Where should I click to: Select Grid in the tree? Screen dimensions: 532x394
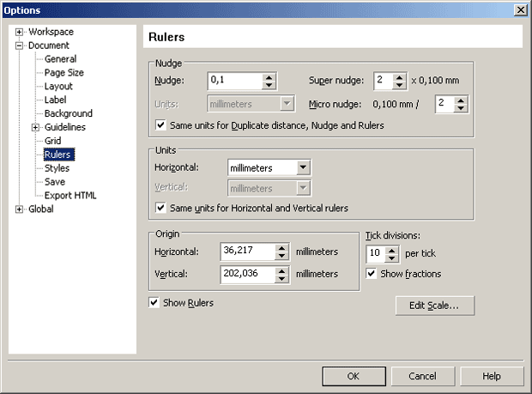tap(52, 141)
